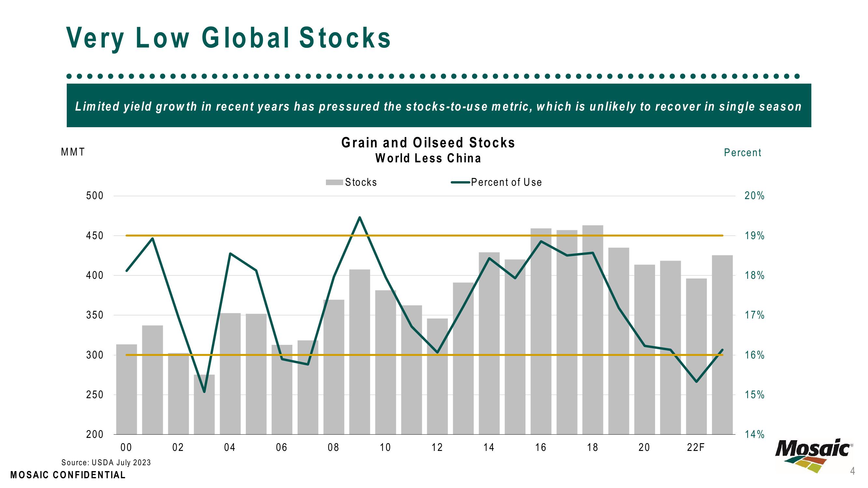This screenshot has height=488, width=868.
Task: Click the stocks bar for year 16
Action: coord(541,332)
